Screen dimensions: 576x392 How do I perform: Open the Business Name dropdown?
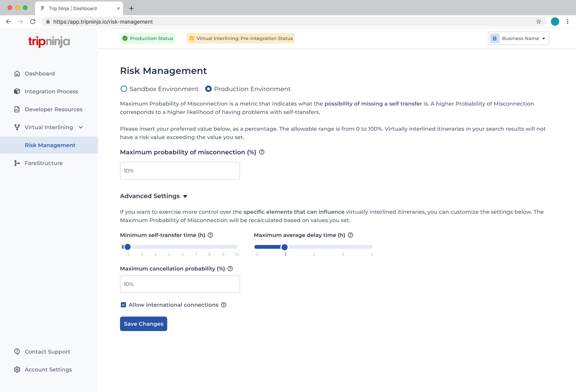518,38
